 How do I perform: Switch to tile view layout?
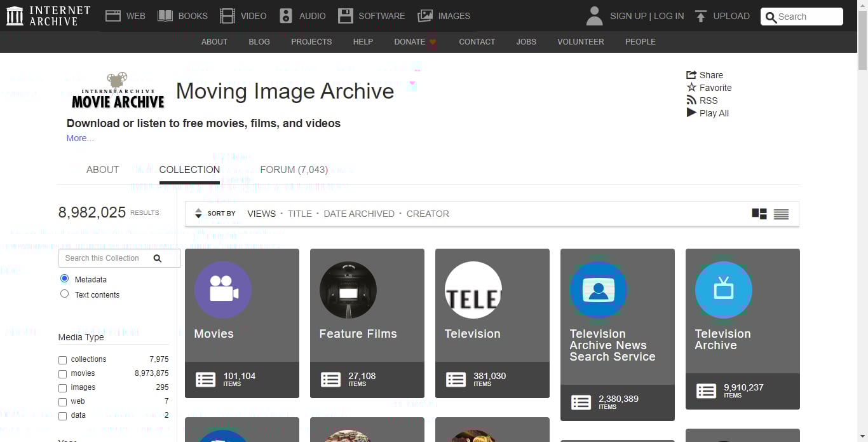pos(759,214)
